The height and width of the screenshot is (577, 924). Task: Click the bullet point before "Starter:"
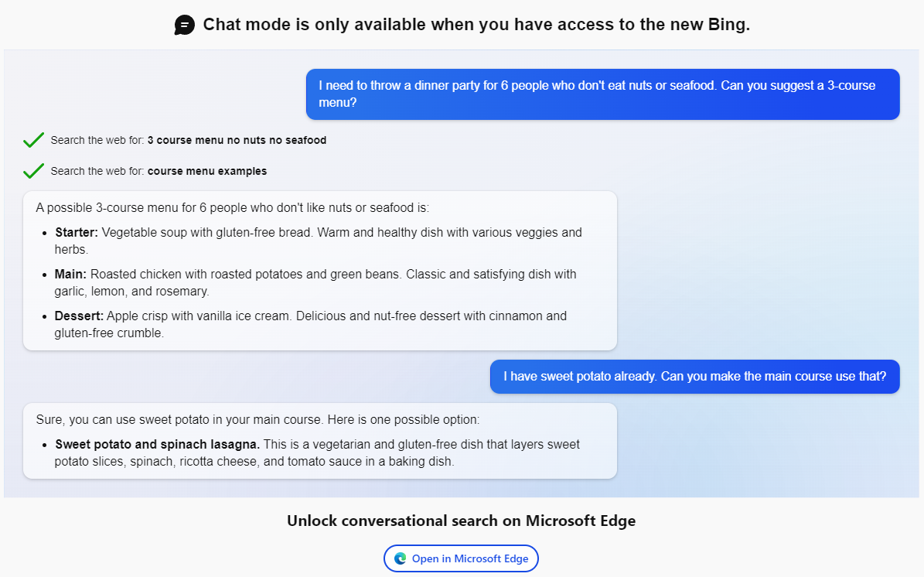(43, 233)
